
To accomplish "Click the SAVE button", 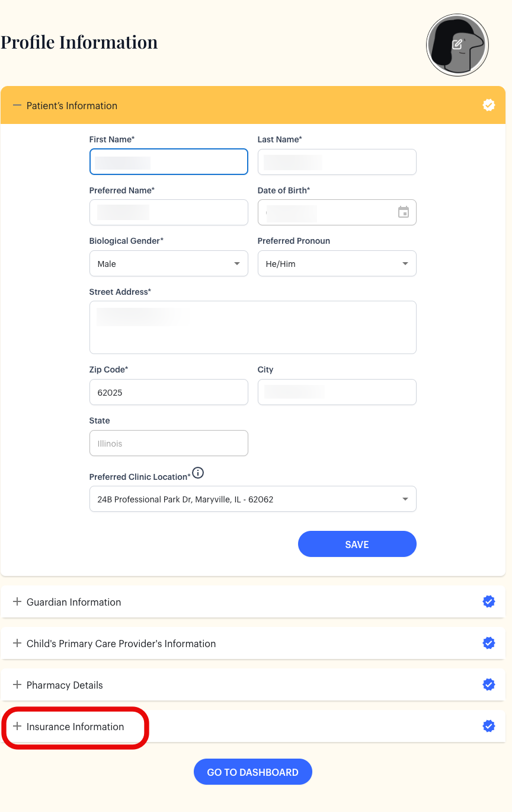I will 357,544.
